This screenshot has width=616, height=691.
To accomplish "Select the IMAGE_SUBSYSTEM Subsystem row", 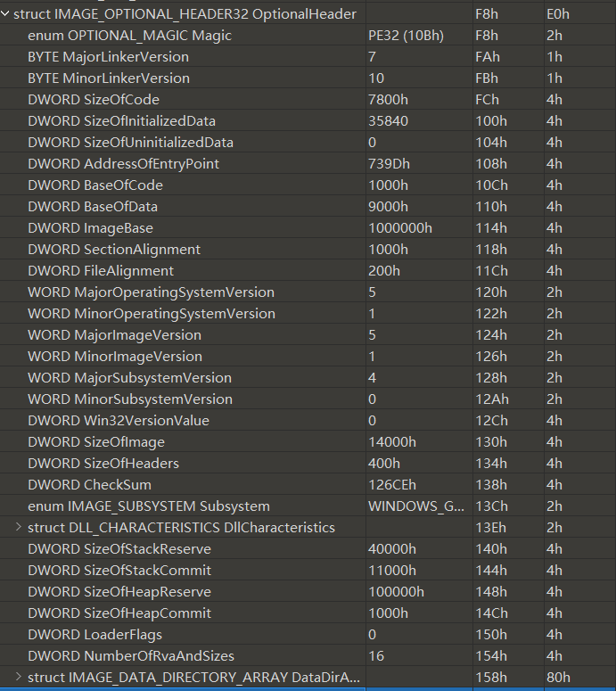I will click(x=149, y=506).
